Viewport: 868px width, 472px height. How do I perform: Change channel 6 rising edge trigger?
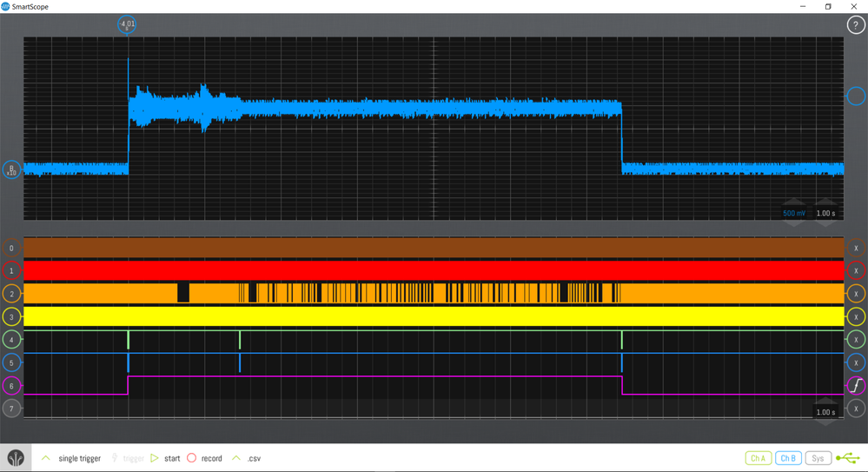click(x=856, y=386)
